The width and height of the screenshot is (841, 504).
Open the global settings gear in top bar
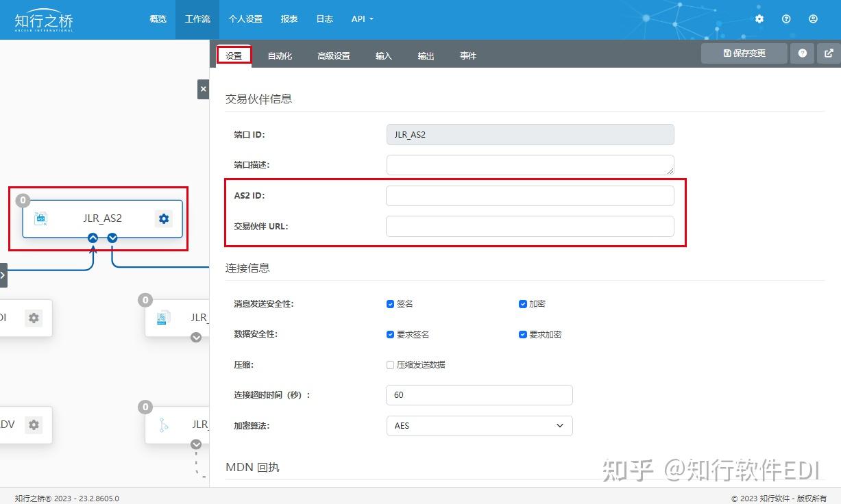point(759,18)
